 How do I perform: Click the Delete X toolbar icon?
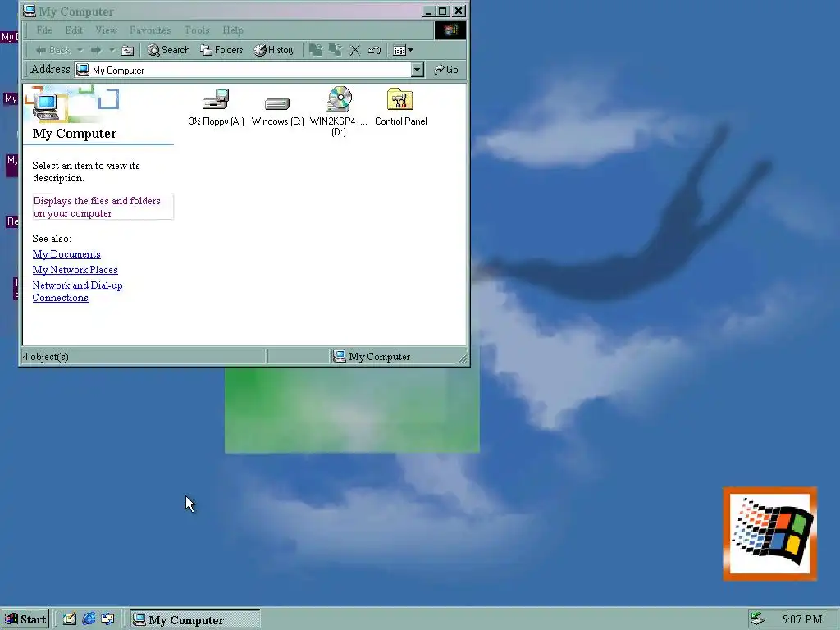click(354, 50)
